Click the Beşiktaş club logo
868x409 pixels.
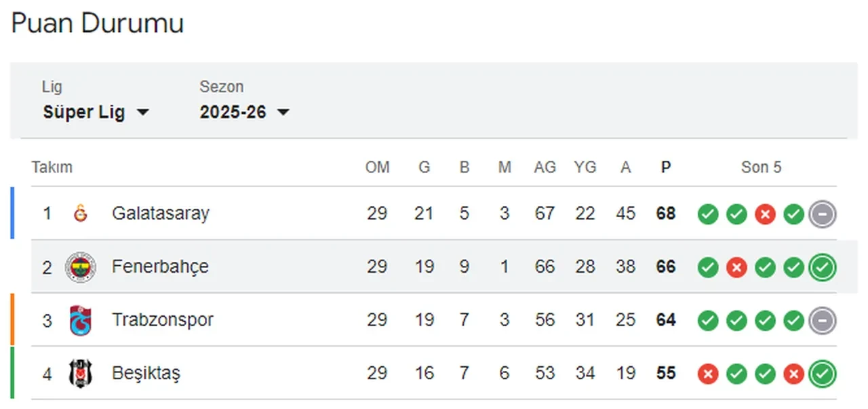tap(81, 373)
